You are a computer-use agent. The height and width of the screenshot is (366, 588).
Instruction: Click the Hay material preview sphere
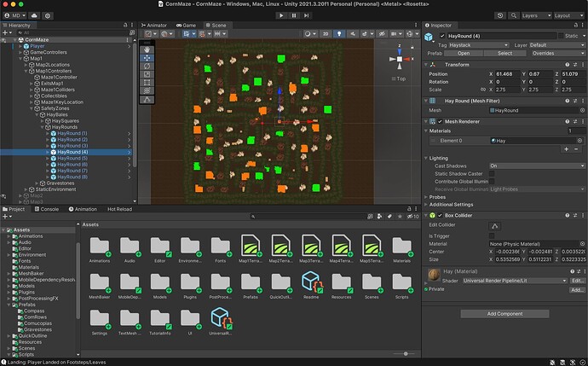(x=435, y=275)
